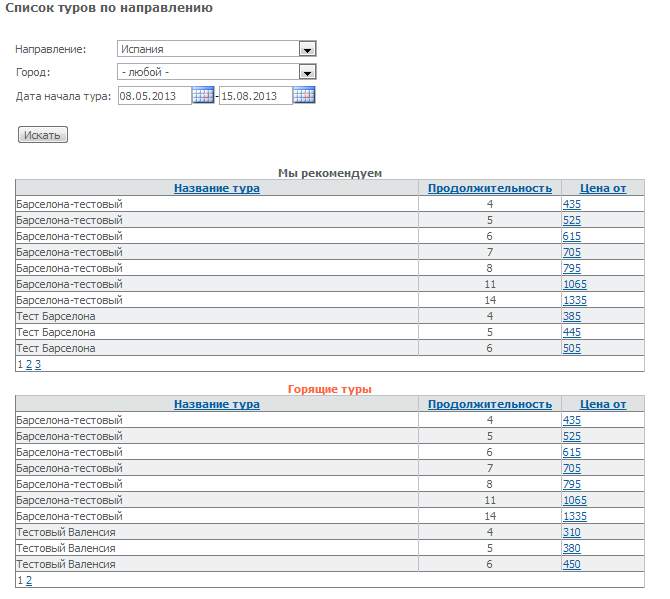Click the start date field 08.05.2013
This screenshot has width=670, height=599.
tap(154, 96)
